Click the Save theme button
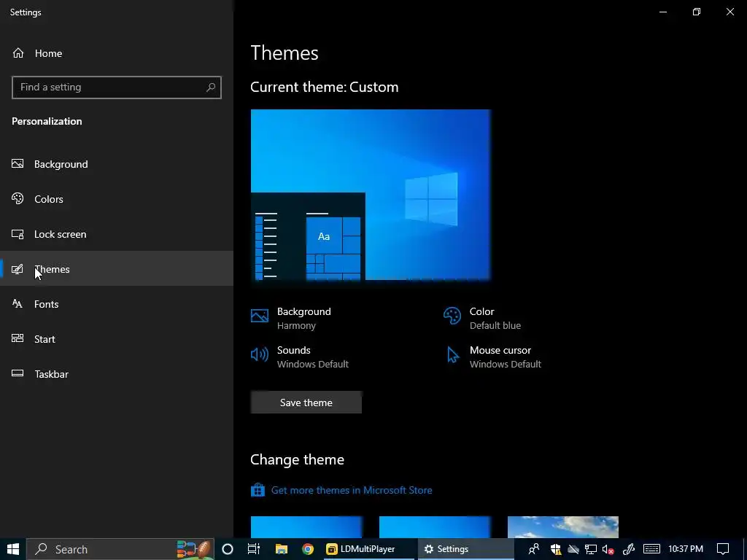747x560 pixels. (x=306, y=402)
